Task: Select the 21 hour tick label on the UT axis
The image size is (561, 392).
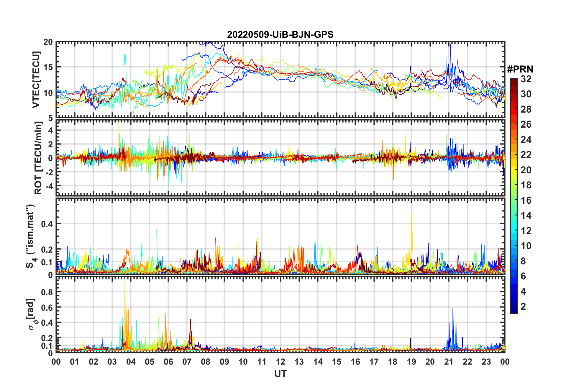Action: (x=449, y=362)
